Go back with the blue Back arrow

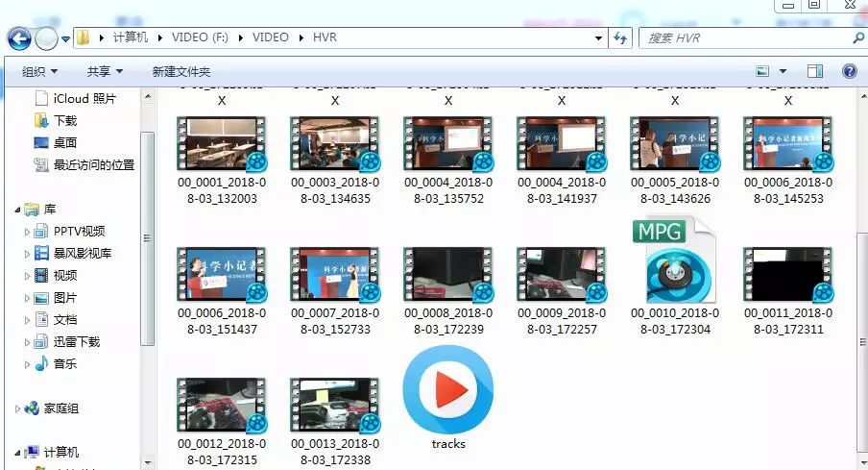[x=19, y=38]
